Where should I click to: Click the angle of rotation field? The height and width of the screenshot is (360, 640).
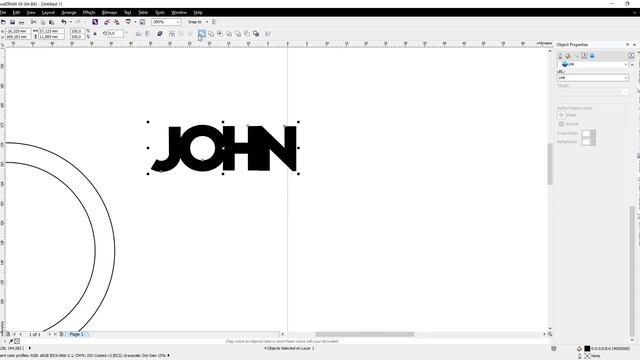coord(116,33)
